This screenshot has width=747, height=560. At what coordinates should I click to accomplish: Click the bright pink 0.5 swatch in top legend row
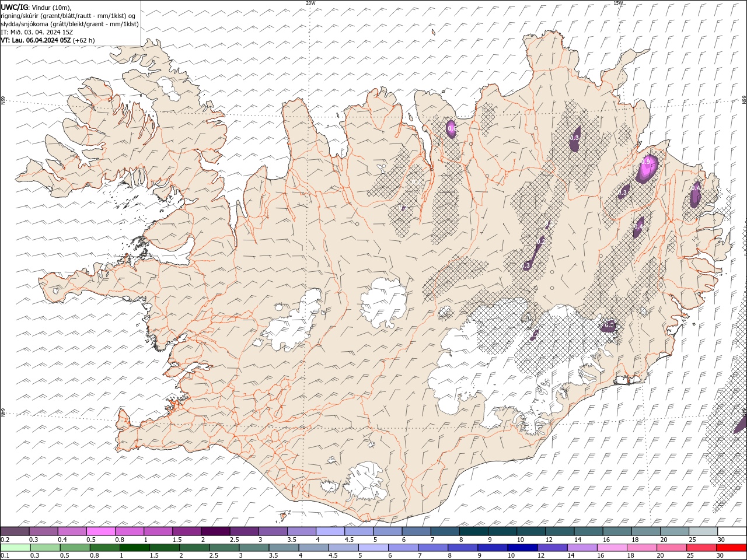point(101,531)
